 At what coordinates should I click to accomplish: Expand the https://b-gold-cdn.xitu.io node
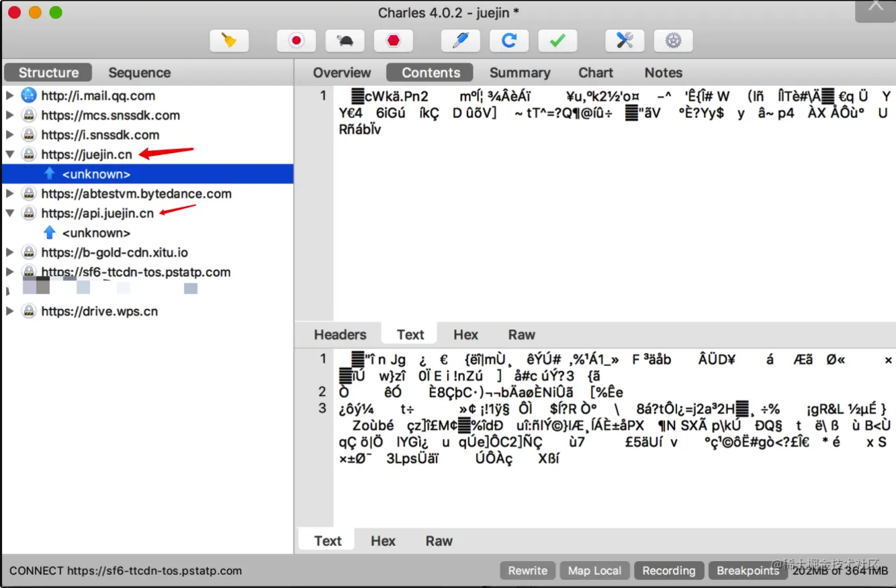pos(9,252)
